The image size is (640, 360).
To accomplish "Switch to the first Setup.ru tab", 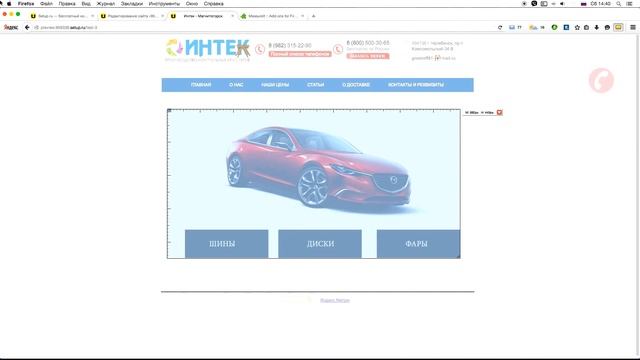I will pyautogui.click(x=62, y=16).
